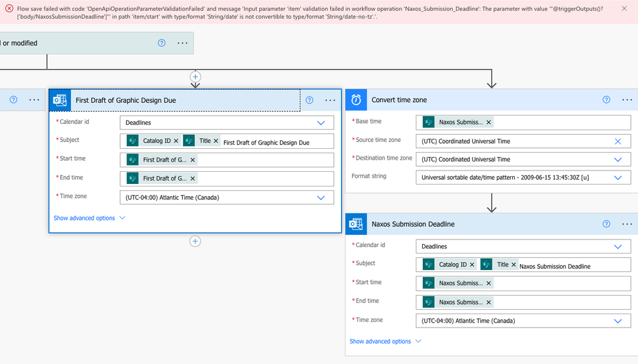Remove Title token from First Draft subject

pyautogui.click(x=216, y=140)
